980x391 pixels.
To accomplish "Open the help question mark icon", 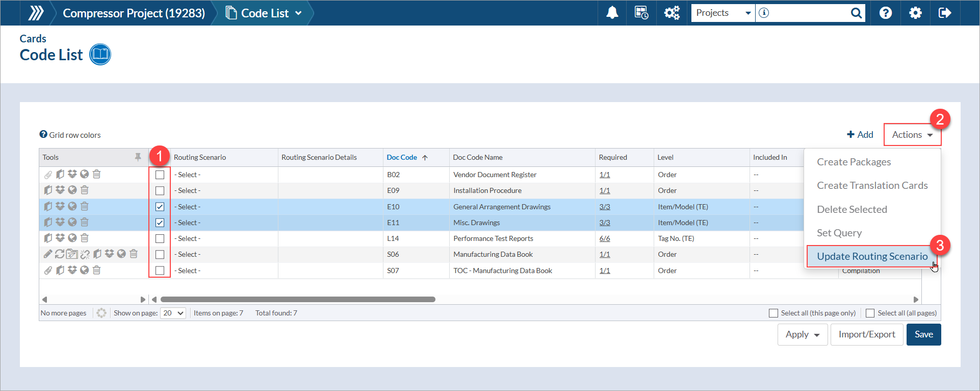I will [x=886, y=13].
